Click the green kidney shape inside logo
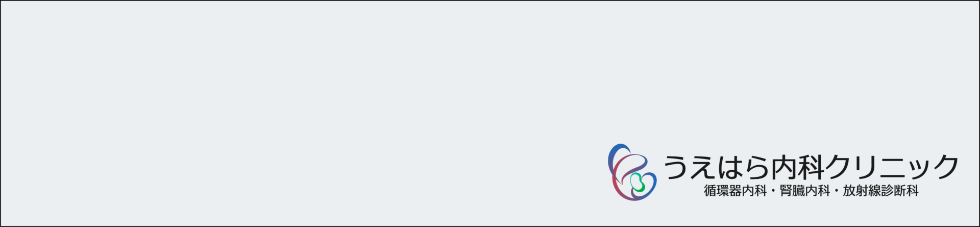This screenshot has height=227, width=980. coord(638,183)
